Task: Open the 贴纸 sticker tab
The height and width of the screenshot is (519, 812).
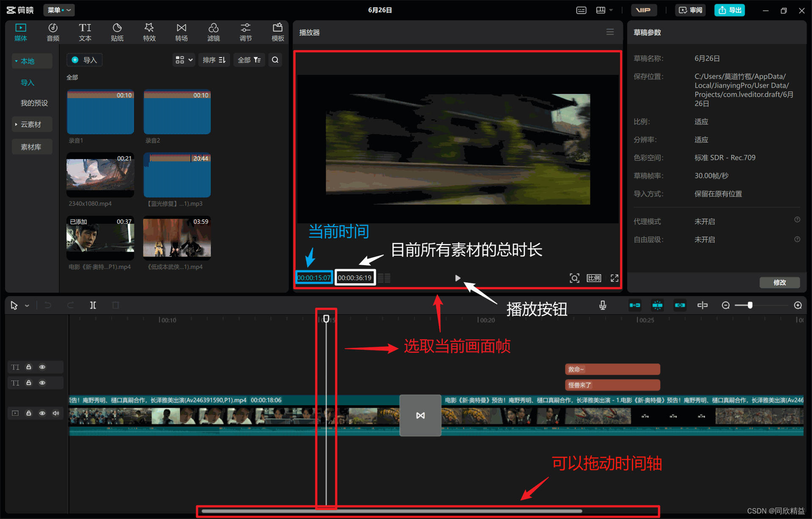Action: (117, 32)
